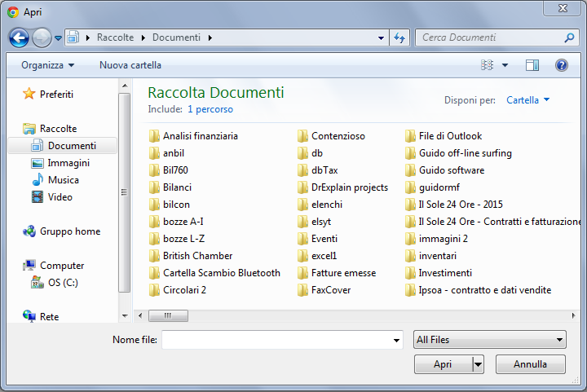This screenshot has width=587, height=392.
Task: Open the 1 percorso link
Action: 210,109
